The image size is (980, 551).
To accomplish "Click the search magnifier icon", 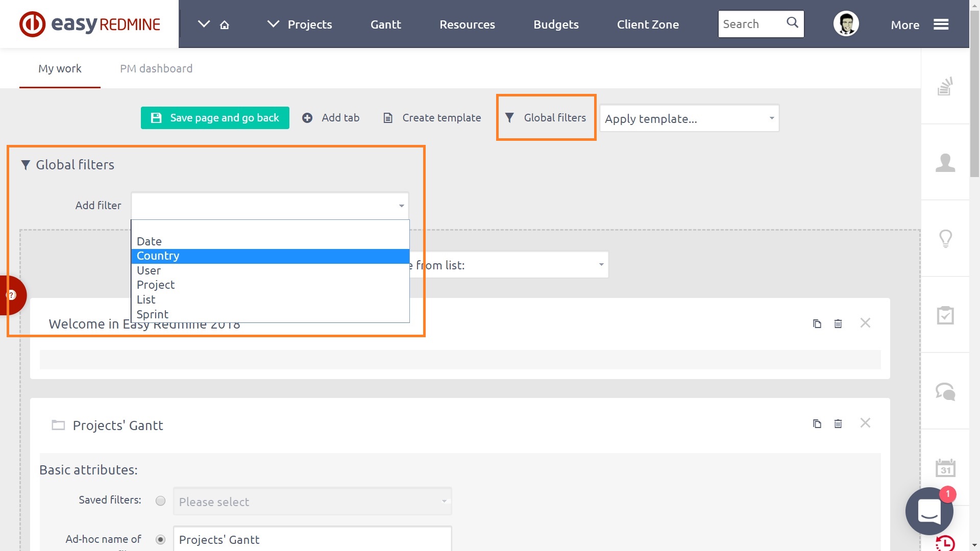I will (x=792, y=22).
